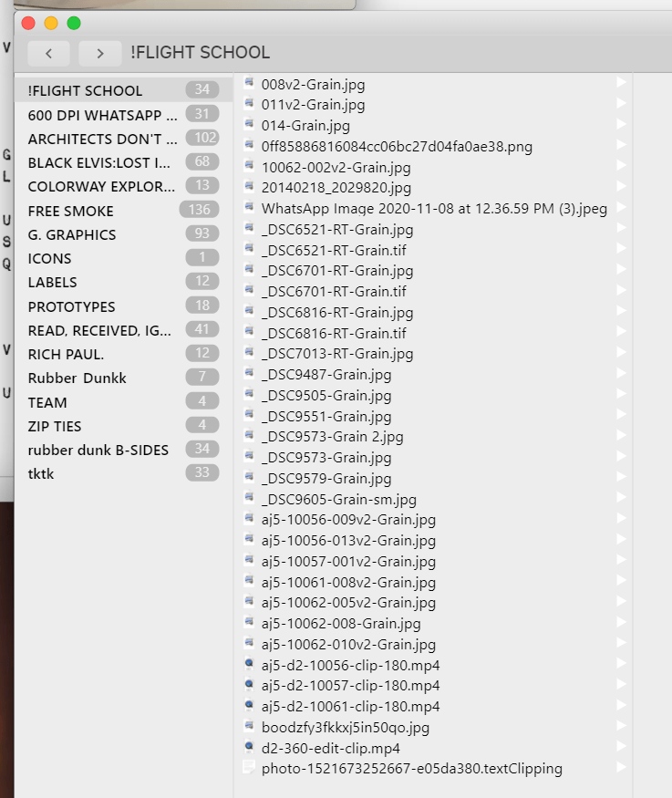Select the G. GRAPHICS folder
This screenshot has height=798, width=672.
pos(72,234)
